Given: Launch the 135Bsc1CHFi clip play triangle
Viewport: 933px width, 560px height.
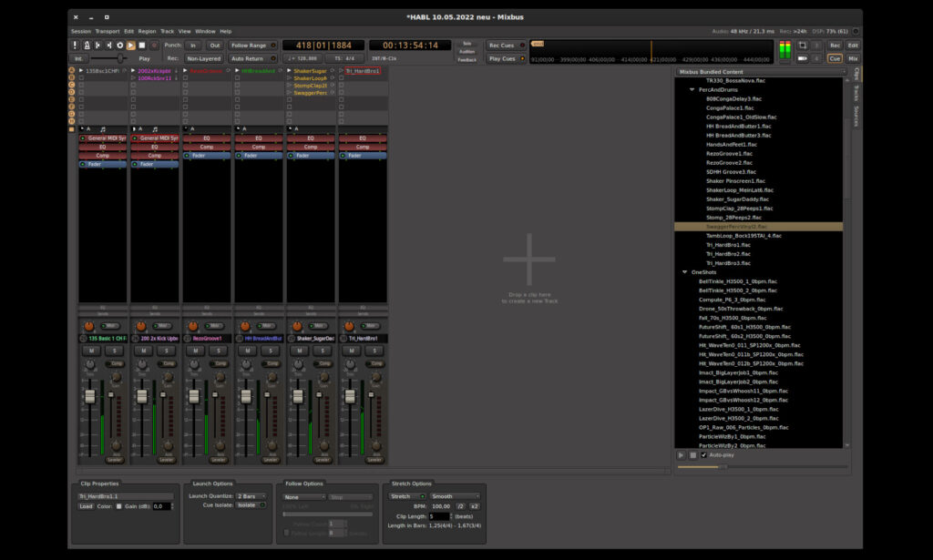Looking at the screenshot, I should pos(81,71).
